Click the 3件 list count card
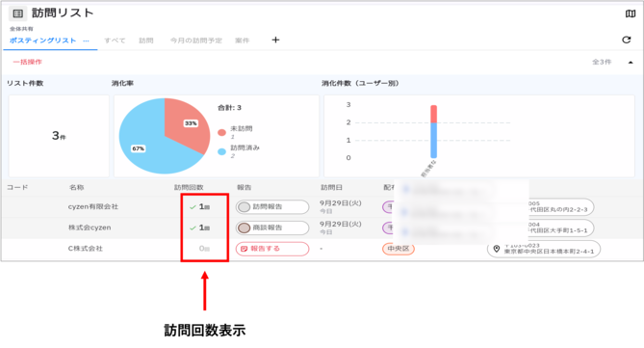 (x=59, y=136)
